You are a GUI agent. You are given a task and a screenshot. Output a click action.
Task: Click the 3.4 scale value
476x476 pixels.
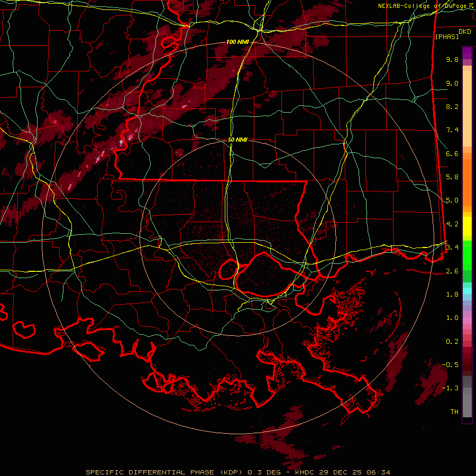click(452, 248)
